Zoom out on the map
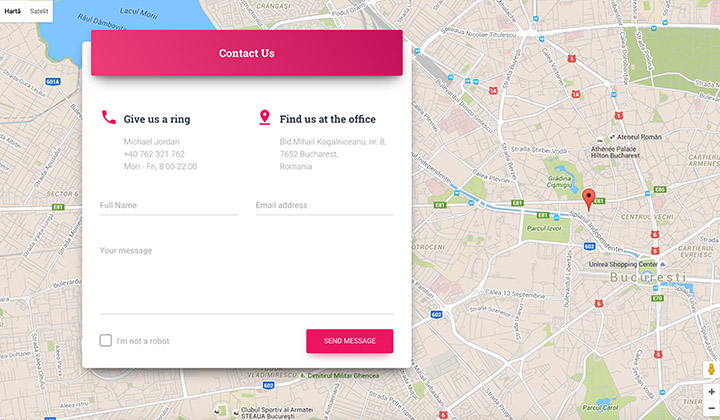 [711, 408]
